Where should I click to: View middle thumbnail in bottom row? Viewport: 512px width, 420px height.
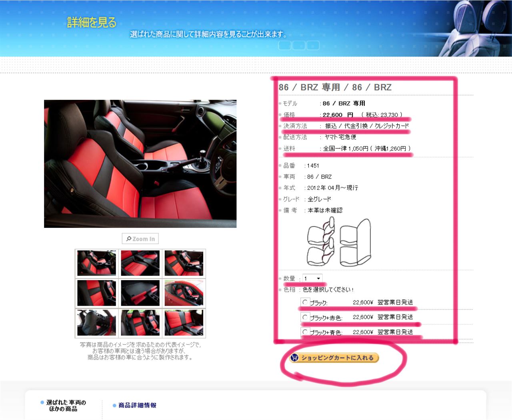pyautogui.click(x=140, y=322)
